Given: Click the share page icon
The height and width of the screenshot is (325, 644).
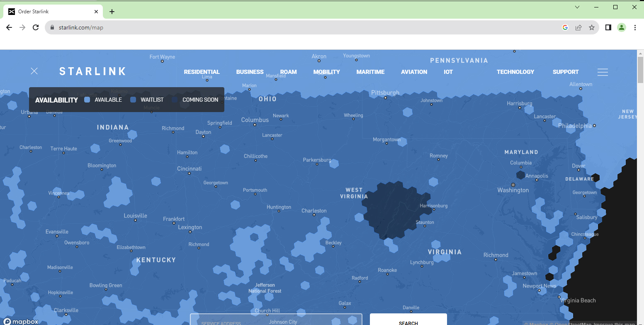Looking at the screenshot, I should (x=578, y=27).
